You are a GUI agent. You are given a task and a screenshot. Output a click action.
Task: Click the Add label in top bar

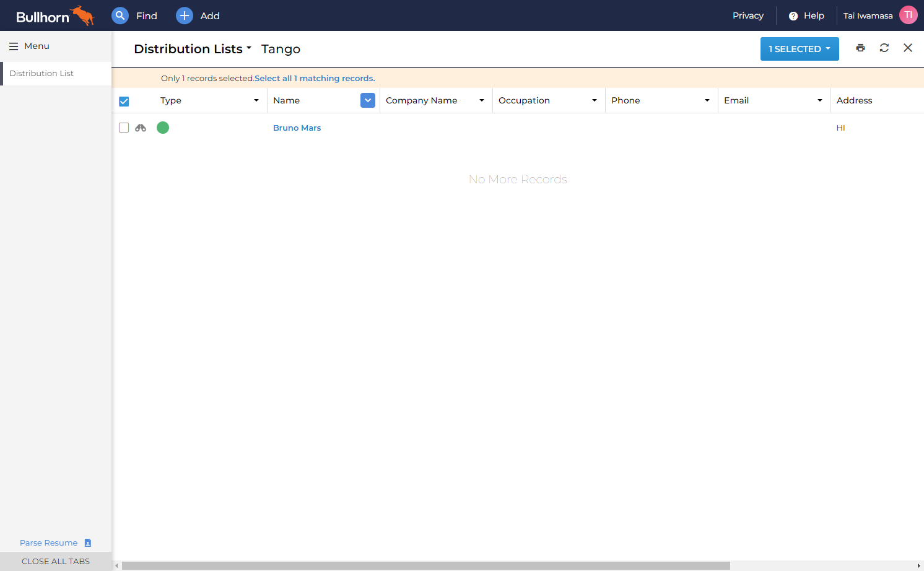pos(210,16)
